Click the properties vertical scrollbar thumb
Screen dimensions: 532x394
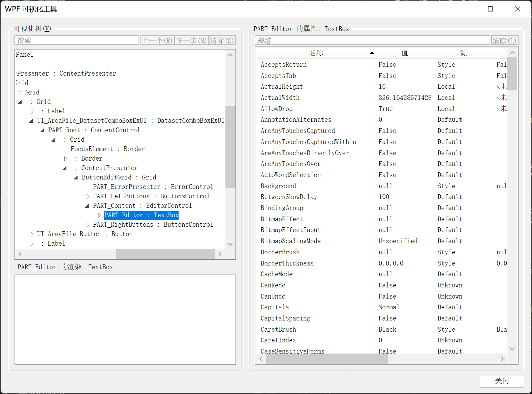pos(512,74)
